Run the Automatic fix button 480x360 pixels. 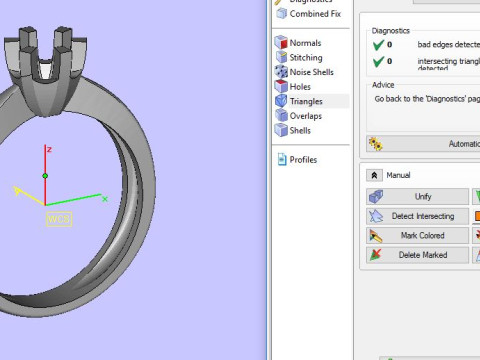(x=423, y=144)
